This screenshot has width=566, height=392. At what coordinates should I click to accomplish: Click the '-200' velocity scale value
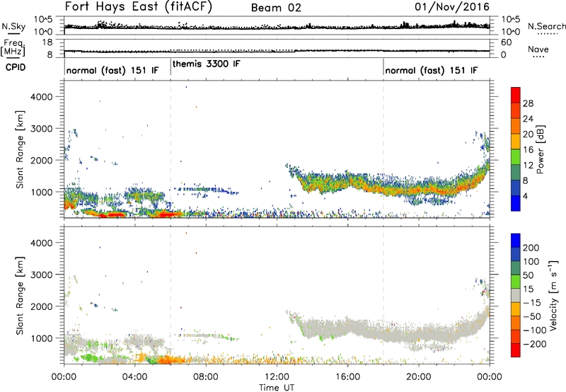[x=535, y=344]
